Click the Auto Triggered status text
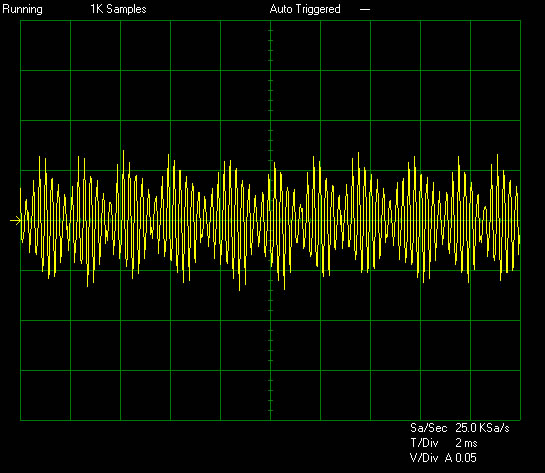Viewport: 545px width, 473px height. 305,9
